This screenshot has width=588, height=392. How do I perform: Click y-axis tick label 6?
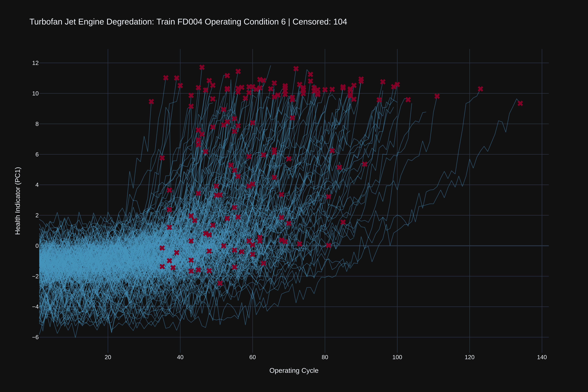coord(37,154)
